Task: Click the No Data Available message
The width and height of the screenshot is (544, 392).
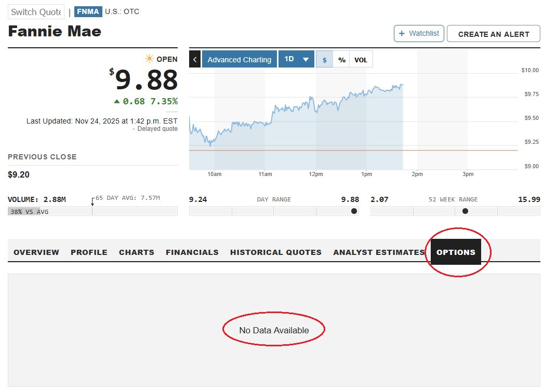Action: coord(274,330)
